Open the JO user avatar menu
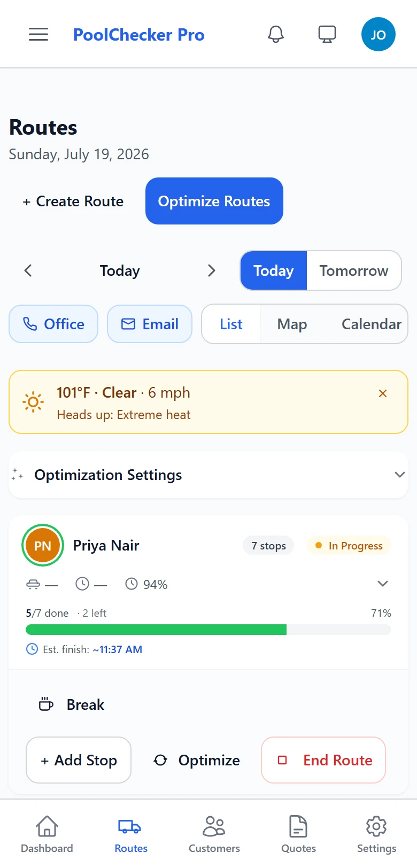Viewport: 417px width, 868px height. 379,35
